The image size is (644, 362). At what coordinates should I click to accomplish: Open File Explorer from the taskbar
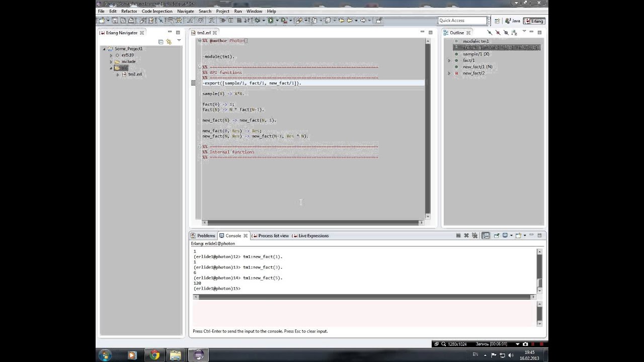coord(176,355)
